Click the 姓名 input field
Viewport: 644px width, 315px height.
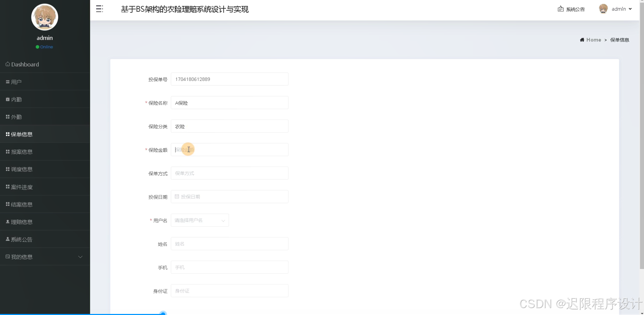pos(230,244)
